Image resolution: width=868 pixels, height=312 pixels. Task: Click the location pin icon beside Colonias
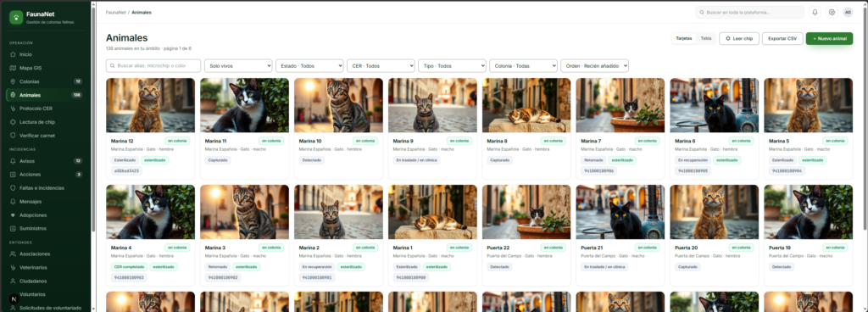pos(14,81)
